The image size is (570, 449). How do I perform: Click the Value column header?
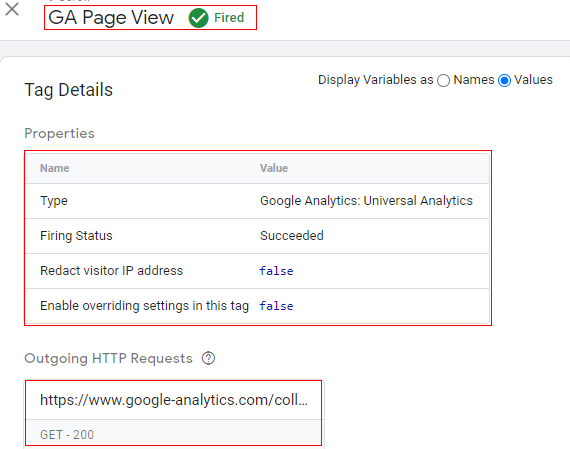(x=274, y=168)
